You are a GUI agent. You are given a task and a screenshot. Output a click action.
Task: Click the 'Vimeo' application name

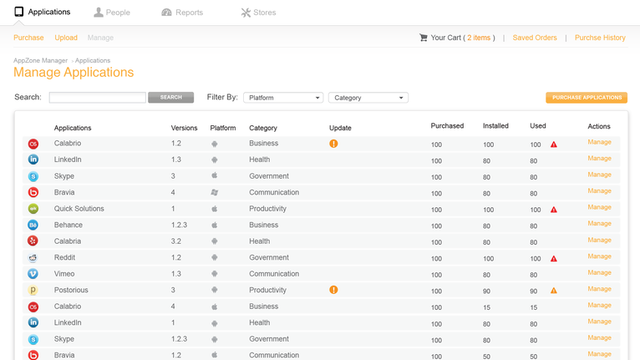(x=64, y=274)
